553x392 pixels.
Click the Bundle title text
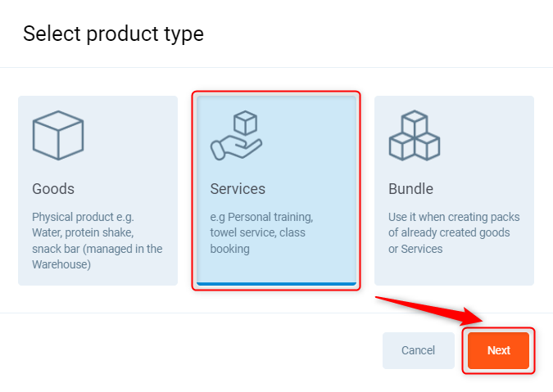[x=410, y=189]
